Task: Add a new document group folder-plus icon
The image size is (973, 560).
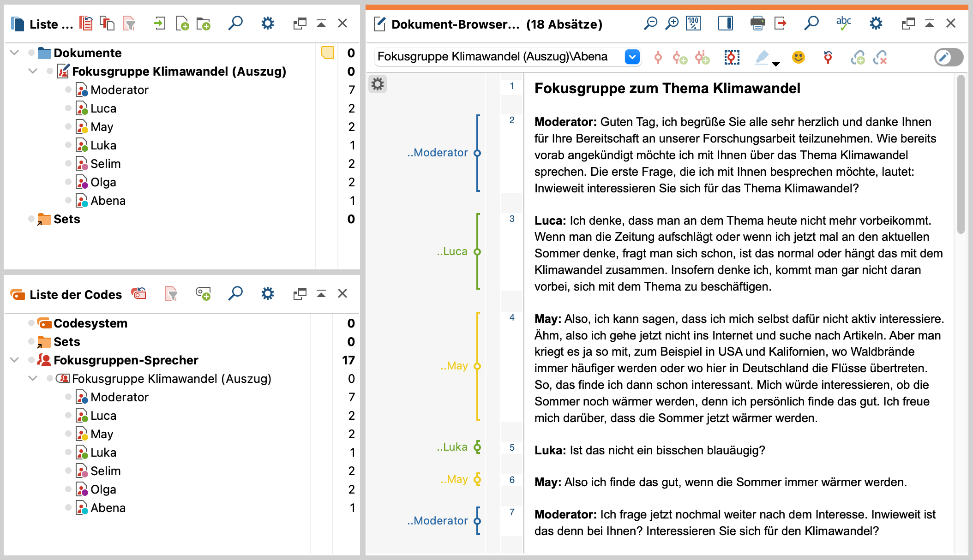Action: click(x=203, y=23)
